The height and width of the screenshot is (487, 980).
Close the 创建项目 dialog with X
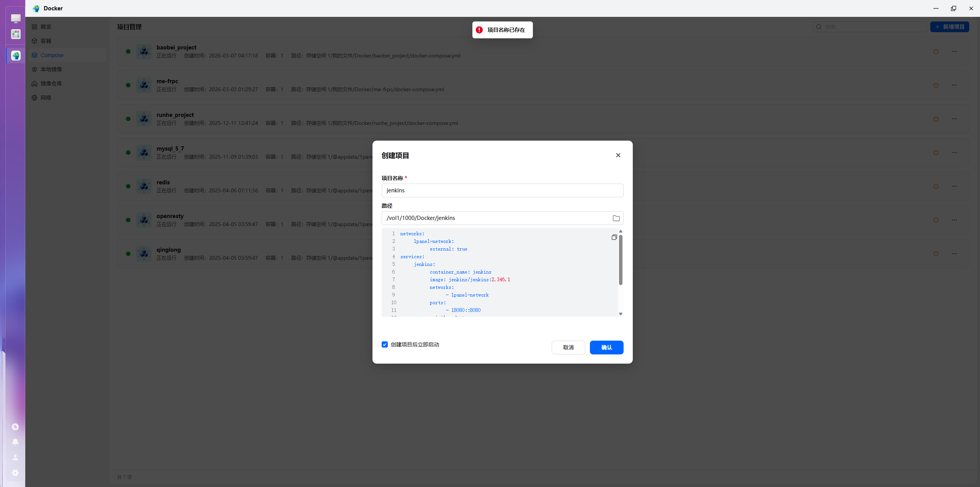click(x=618, y=155)
